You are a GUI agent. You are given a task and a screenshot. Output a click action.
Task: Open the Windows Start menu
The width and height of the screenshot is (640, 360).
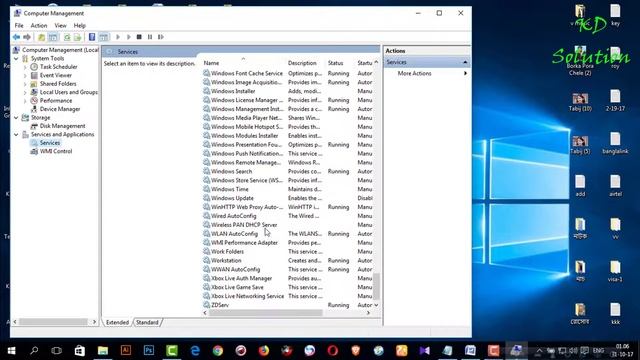(x=11, y=351)
